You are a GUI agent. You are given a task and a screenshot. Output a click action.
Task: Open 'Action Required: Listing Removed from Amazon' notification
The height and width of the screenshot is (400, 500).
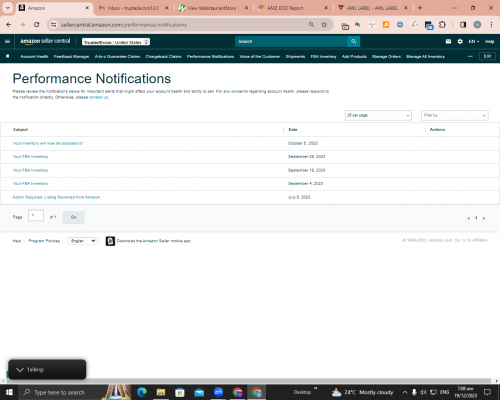[56, 197]
